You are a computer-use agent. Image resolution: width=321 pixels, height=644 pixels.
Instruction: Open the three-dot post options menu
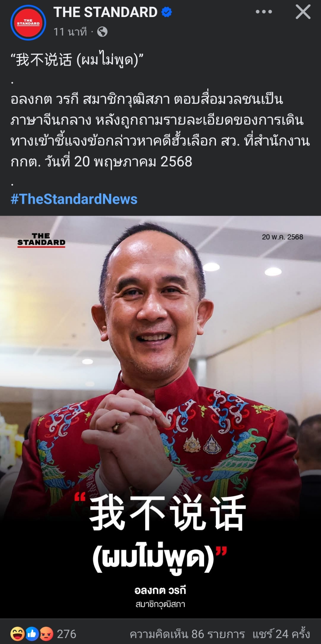click(x=264, y=12)
